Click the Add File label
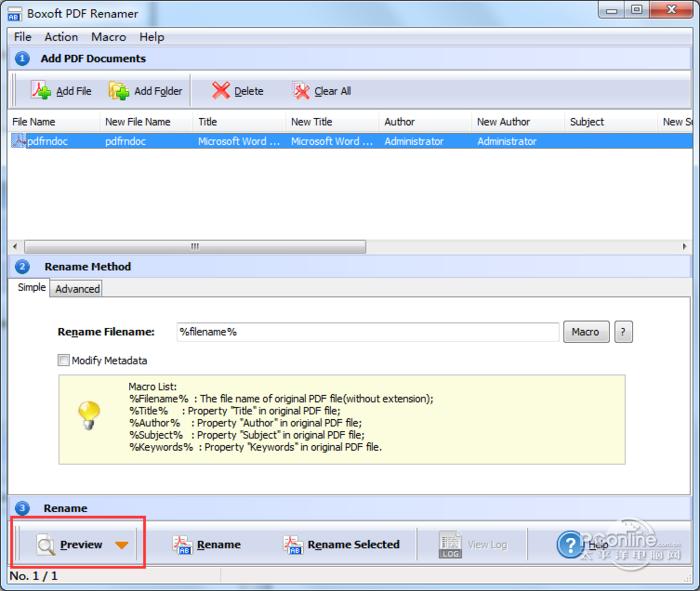The height and width of the screenshot is (591, 700). pyautogui.click(x=74, y=91)
